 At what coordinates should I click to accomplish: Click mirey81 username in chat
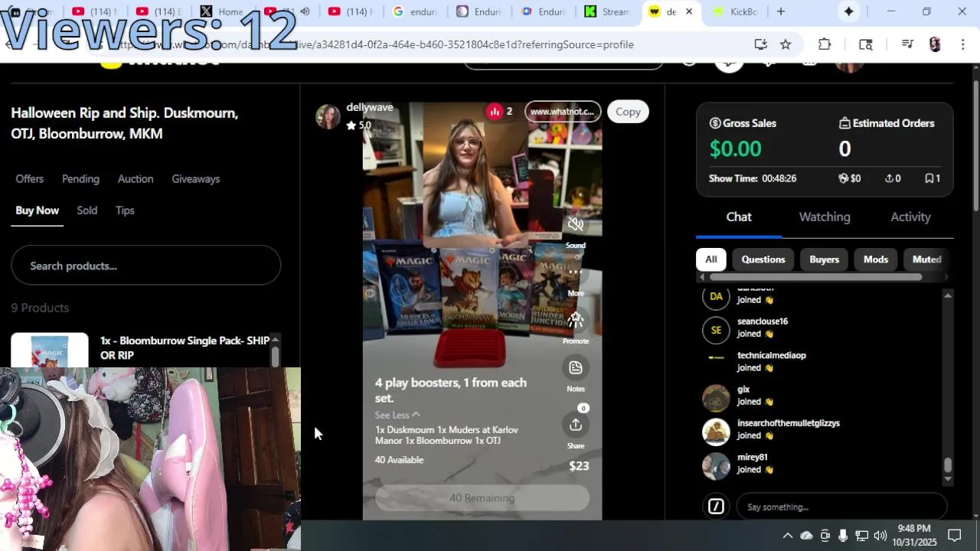[753, 457]
